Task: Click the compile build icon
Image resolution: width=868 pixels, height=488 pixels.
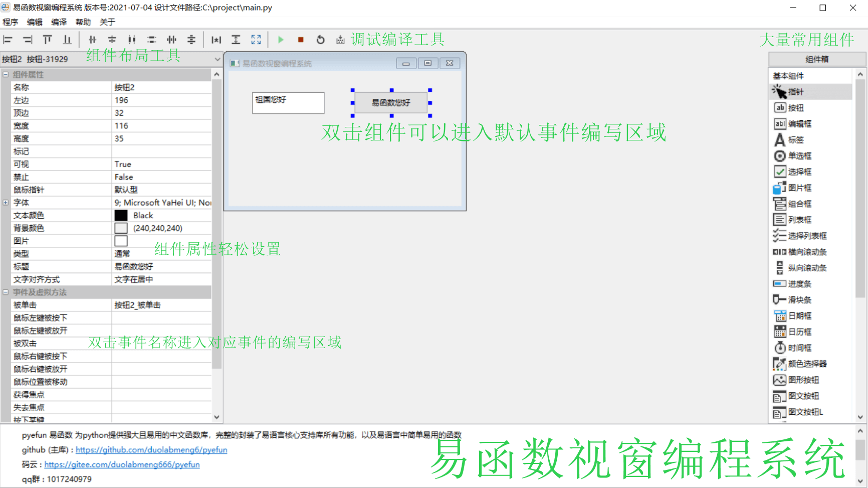Action: click(x=340, y=40)
